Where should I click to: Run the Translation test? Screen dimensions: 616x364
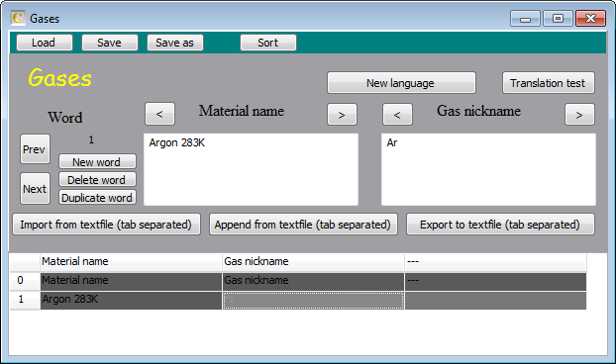point(548,83)
